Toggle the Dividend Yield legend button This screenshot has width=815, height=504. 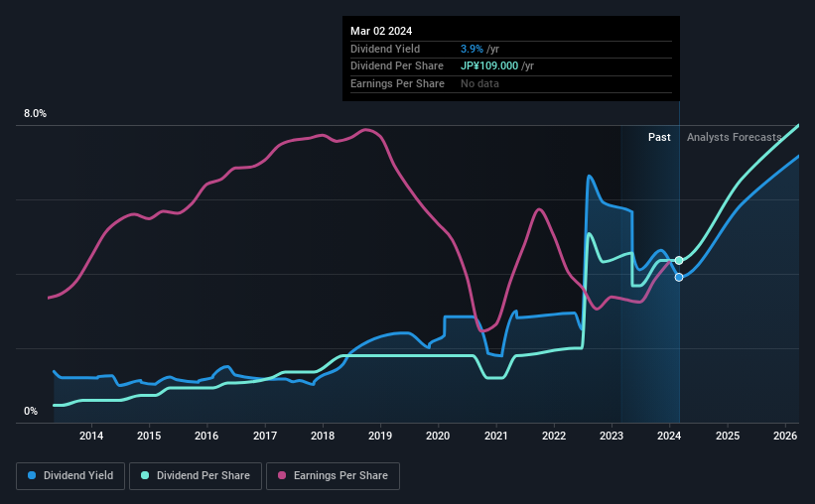click(70, 476)
